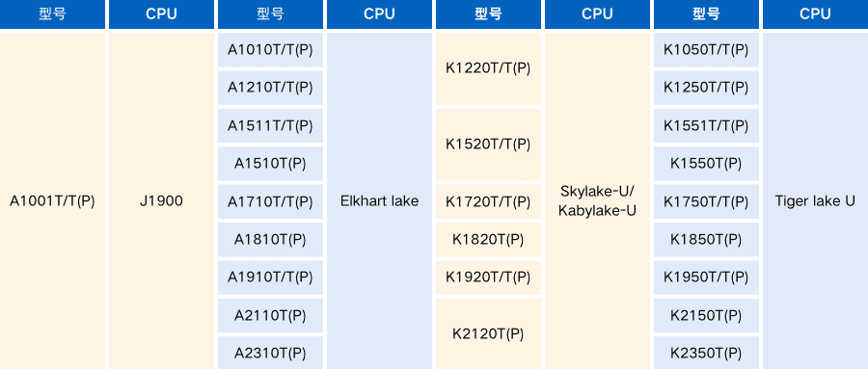Select the Tiger lake U CPU cell
Viewport: 868px width, 369px height.
(815, 200)
